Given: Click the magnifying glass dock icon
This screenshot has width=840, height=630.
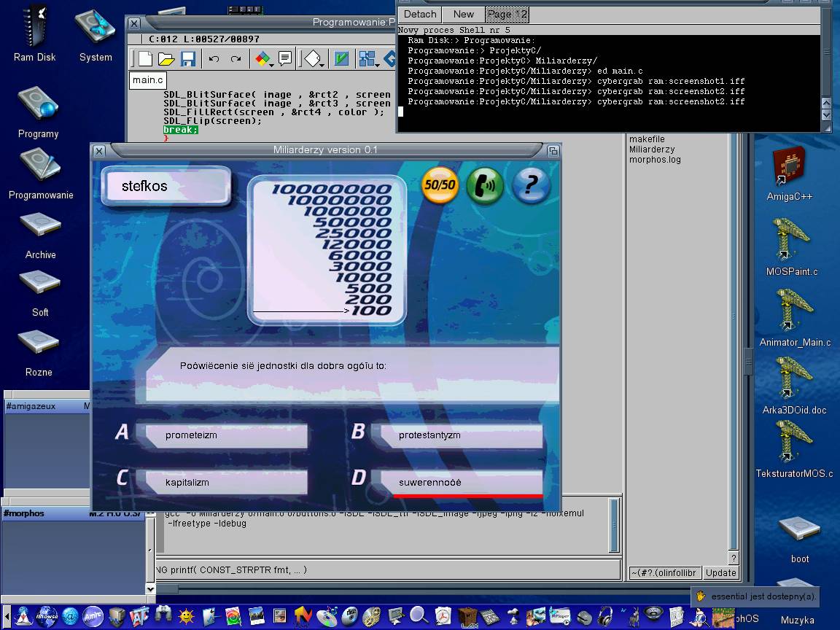Looking at the screenshot, I should (x=419, y=616).
